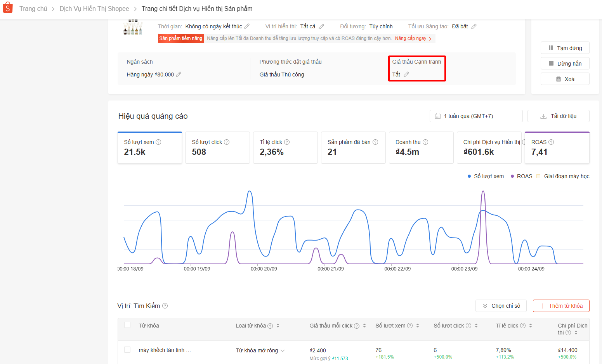Expand the 'Chọn chỉ số' metrics selector

click(501, 306)
